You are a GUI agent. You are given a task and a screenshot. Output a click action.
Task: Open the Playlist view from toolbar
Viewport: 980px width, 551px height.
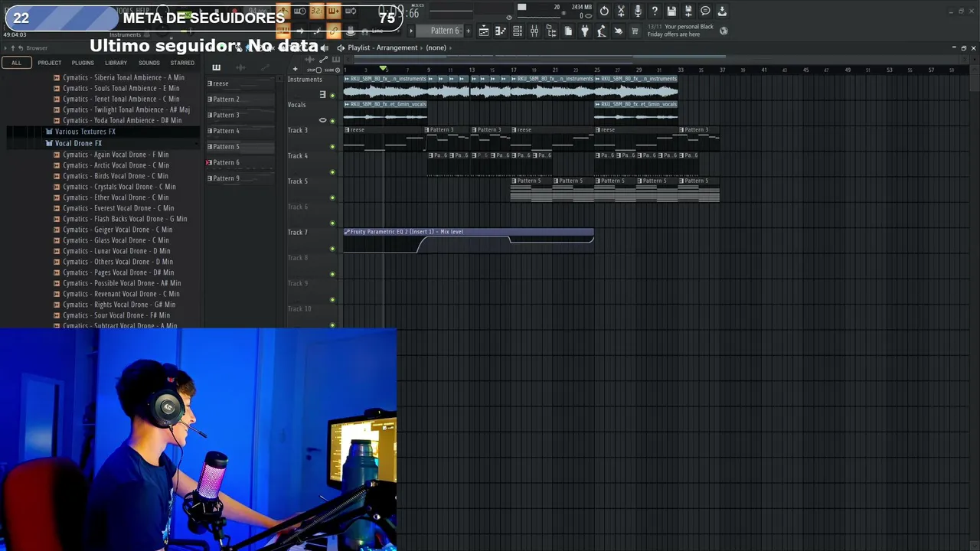pos(484,31)
